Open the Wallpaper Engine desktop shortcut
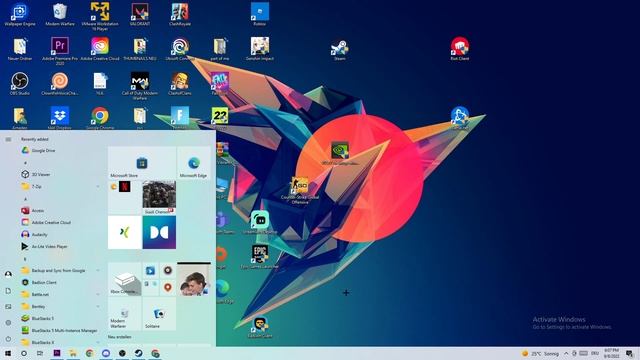 [20, 15]
